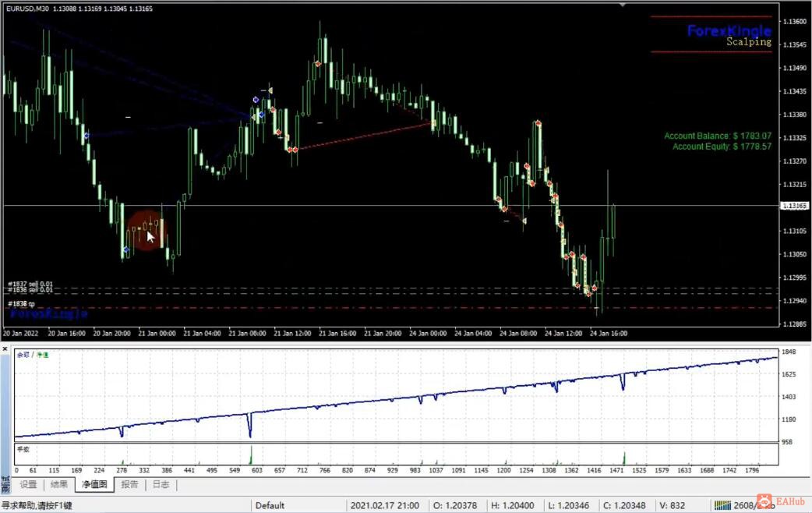Click the 958 equity axis value

787,442
